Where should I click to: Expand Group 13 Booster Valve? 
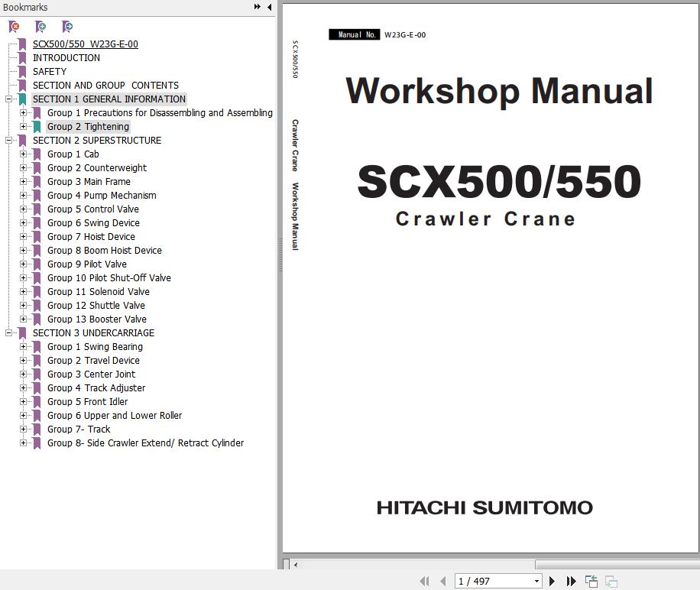point(23,319)
